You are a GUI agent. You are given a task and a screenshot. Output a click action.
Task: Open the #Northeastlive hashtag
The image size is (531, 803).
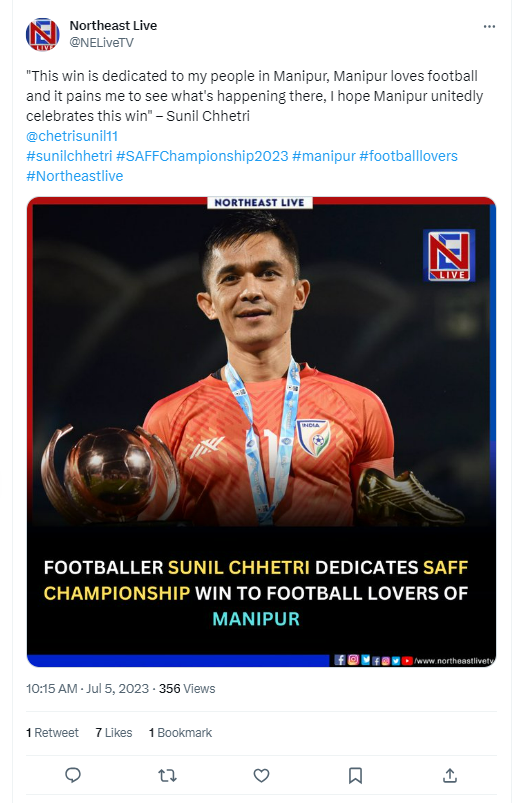(x=75, y=176)
